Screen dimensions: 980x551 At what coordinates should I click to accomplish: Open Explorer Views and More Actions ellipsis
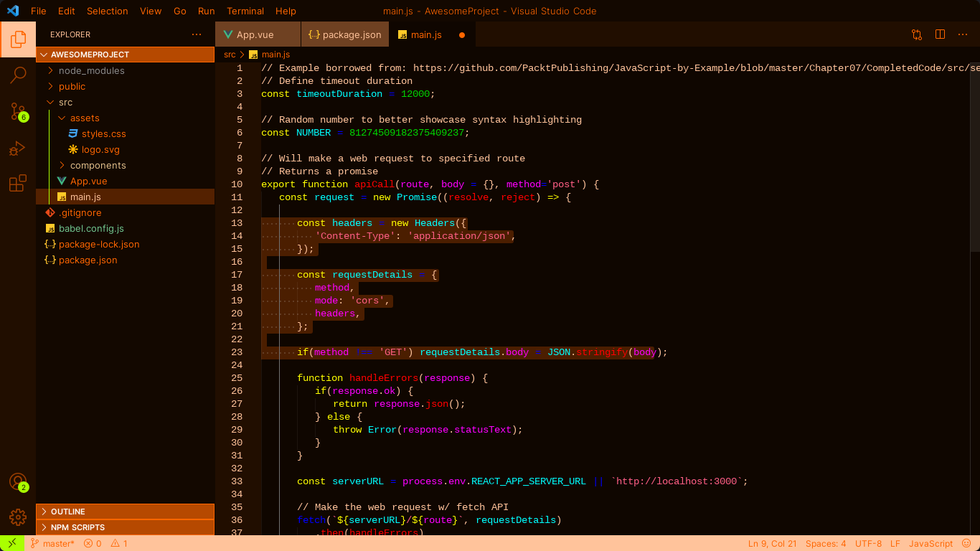pos(197,34)
